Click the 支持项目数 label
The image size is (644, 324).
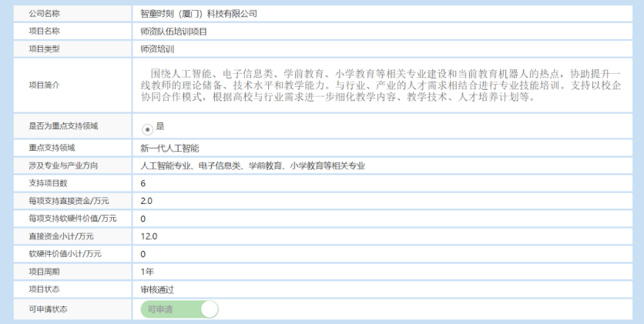pos(48,183)
